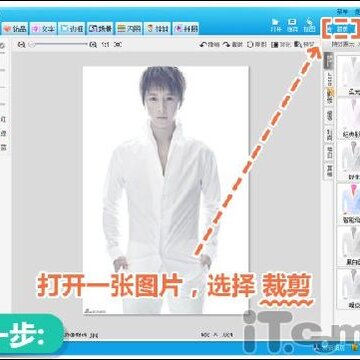Screen dimensions: 360x360
Task: Switch to the 文字 text tab
Action: pos(43,29)
